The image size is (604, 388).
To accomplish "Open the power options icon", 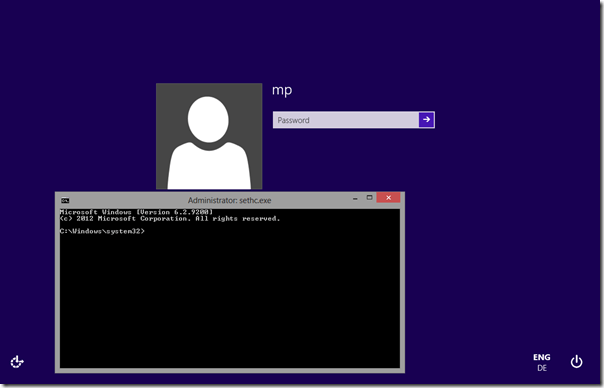I will (576, 361).
